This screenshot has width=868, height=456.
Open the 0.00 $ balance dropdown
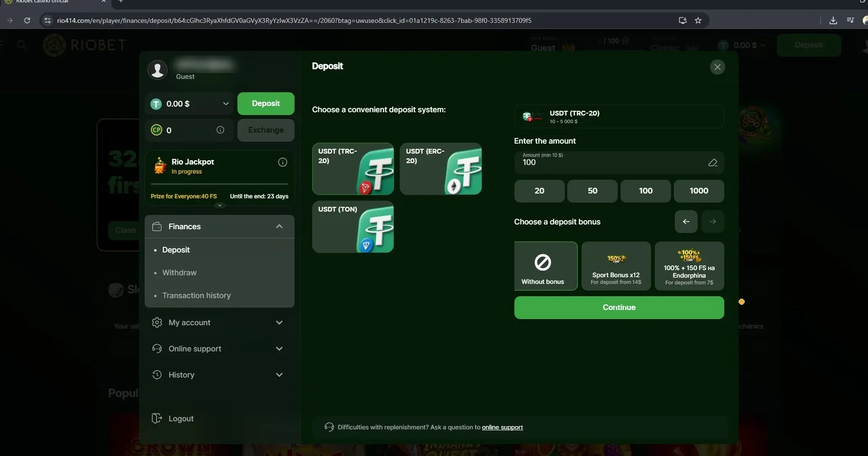pos(189,104)
